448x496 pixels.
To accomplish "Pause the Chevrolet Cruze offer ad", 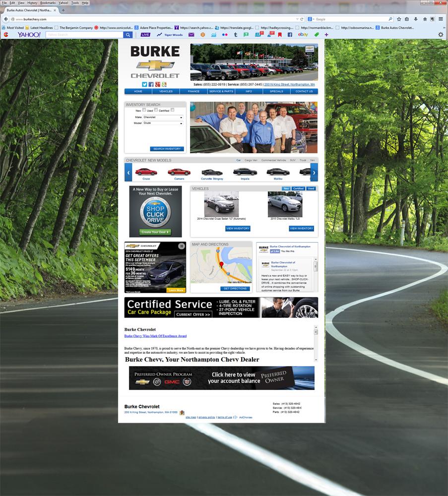I will [x=181, y=246].
